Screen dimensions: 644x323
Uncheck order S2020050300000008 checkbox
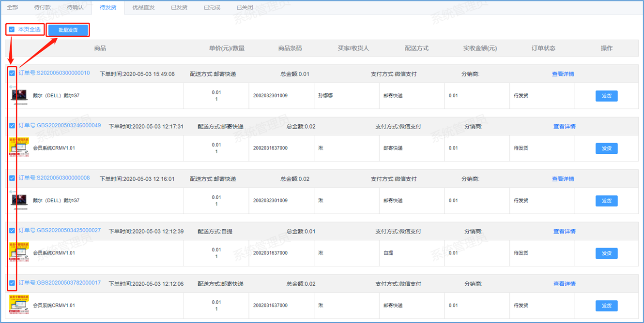(12, 178)
